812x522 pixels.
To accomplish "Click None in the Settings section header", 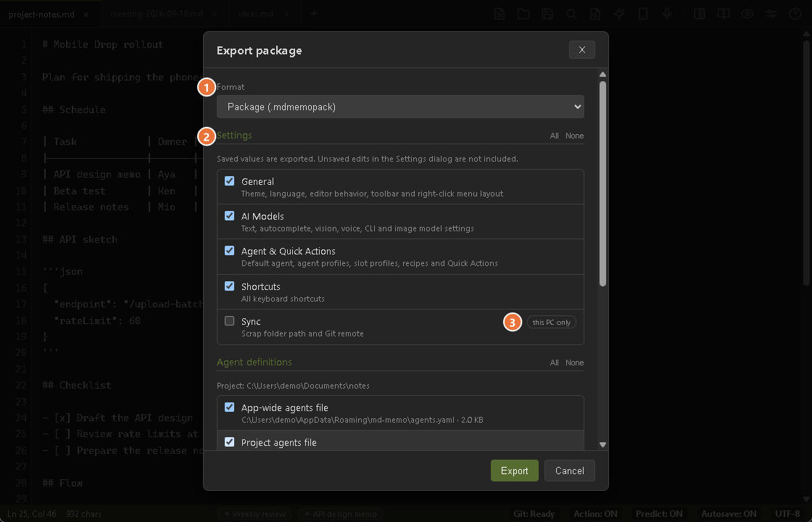I will 574,136.
